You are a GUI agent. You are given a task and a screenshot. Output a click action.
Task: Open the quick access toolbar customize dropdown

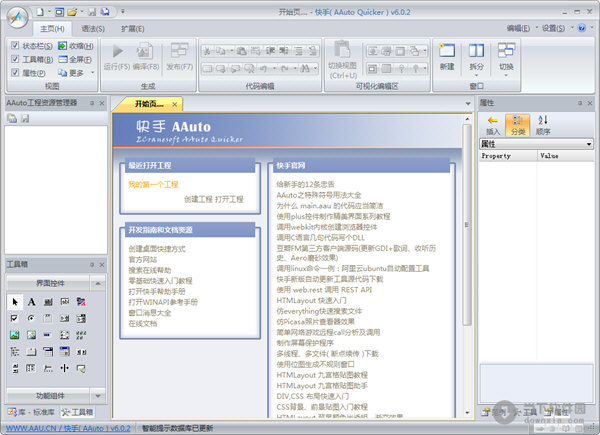[x=122, y=11]
